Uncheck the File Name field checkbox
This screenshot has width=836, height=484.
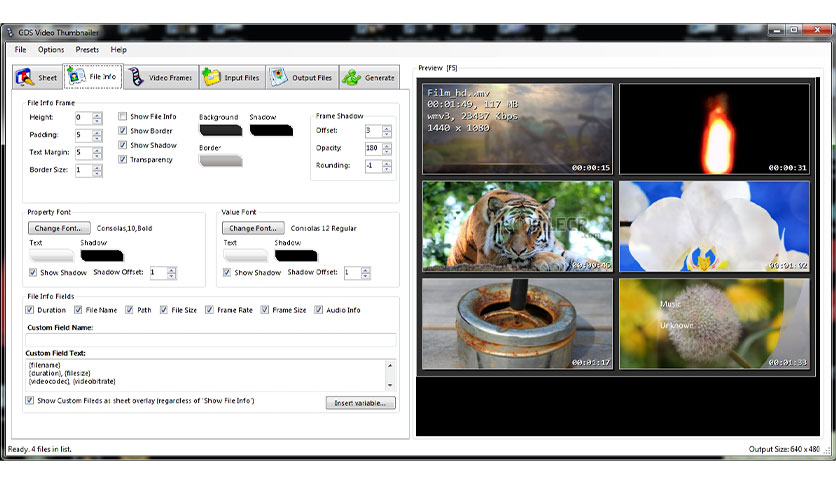click(78, 310)
